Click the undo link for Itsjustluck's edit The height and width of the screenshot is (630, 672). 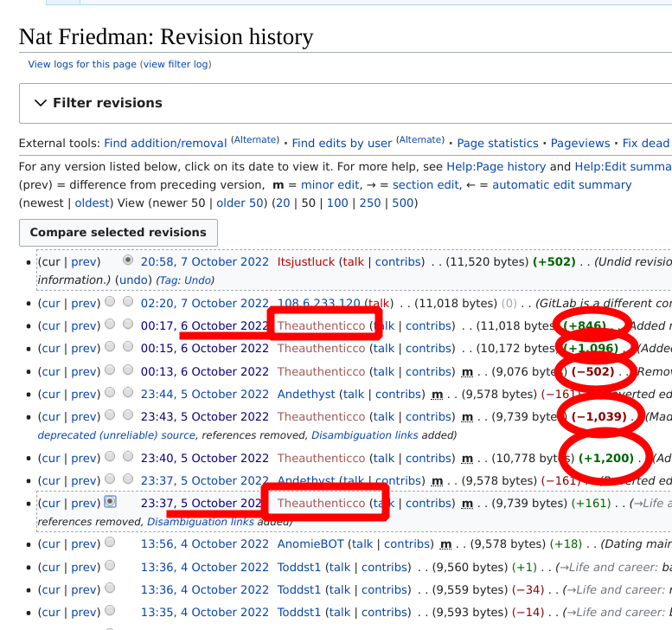click(x=134, y=280)
